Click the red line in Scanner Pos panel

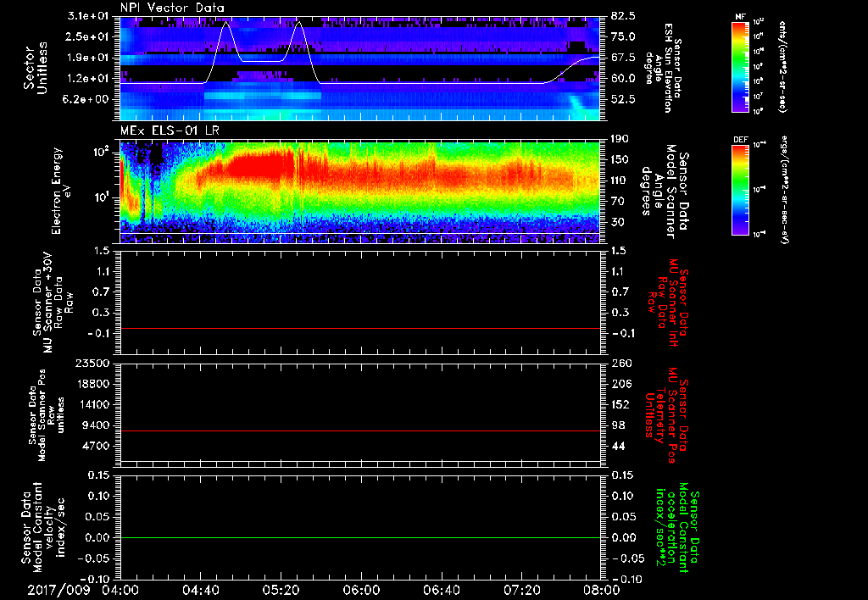coord(359,431)
